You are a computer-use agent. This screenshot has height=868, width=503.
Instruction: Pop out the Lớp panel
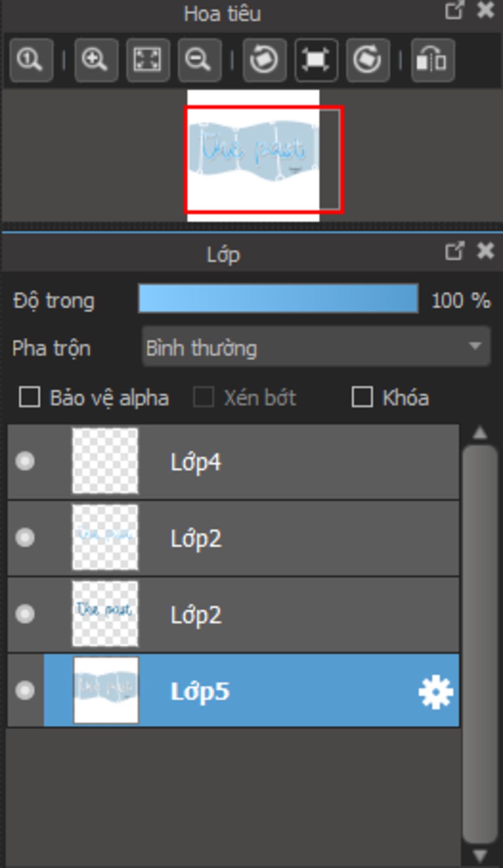point(454,251)
